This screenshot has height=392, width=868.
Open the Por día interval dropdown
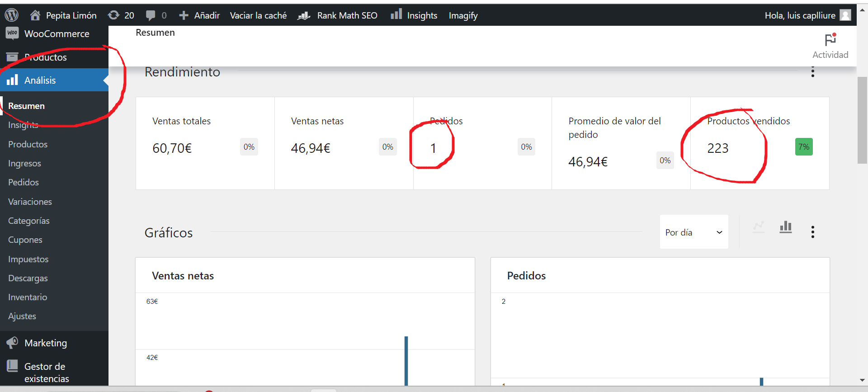[694, 232]
